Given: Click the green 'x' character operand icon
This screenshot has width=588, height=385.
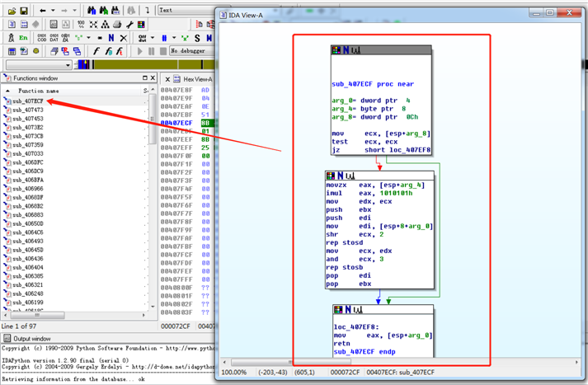Looking at the screenshot, I should pos(185,38).
